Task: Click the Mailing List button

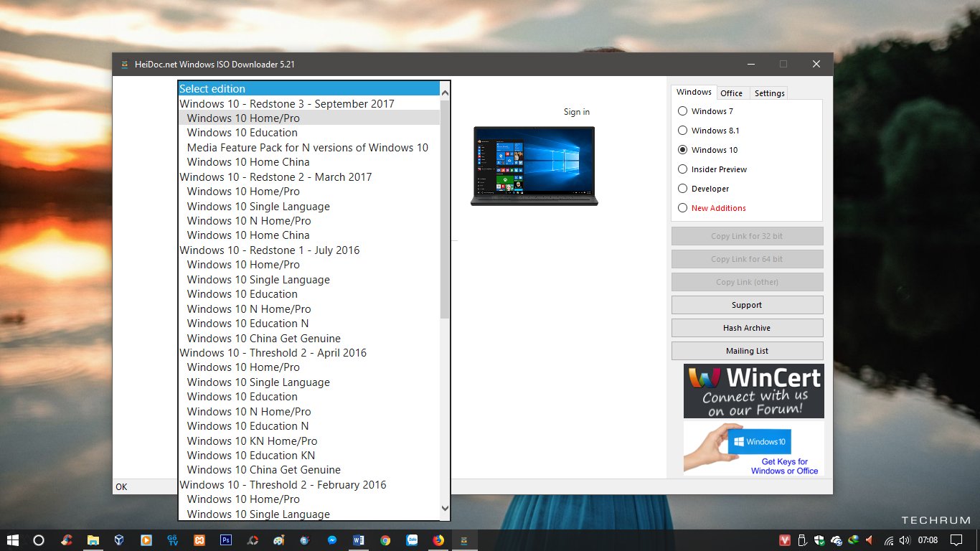Action: tap(747, 351)
